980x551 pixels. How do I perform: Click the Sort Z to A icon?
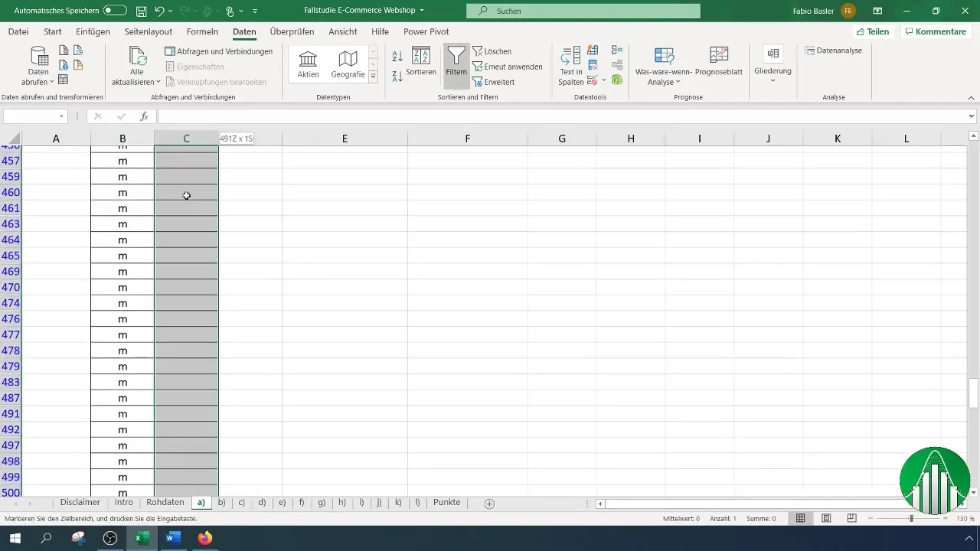[x=397, y=76]
